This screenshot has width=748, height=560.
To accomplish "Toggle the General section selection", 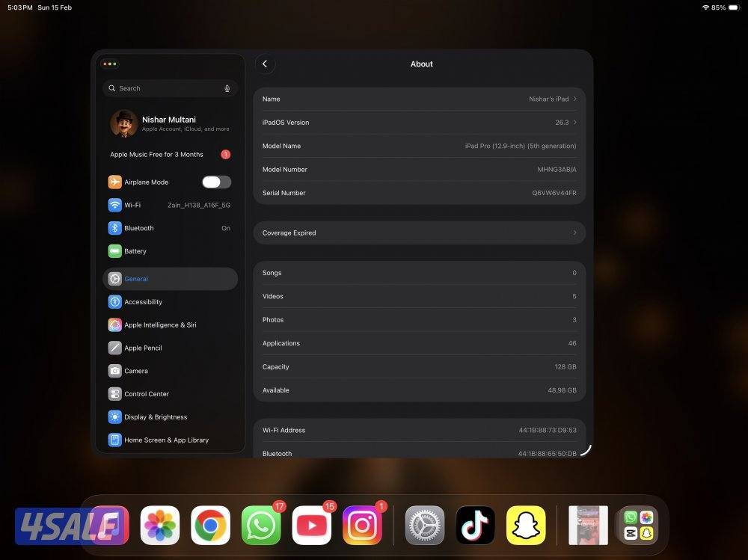I will (x=170, y=278).
